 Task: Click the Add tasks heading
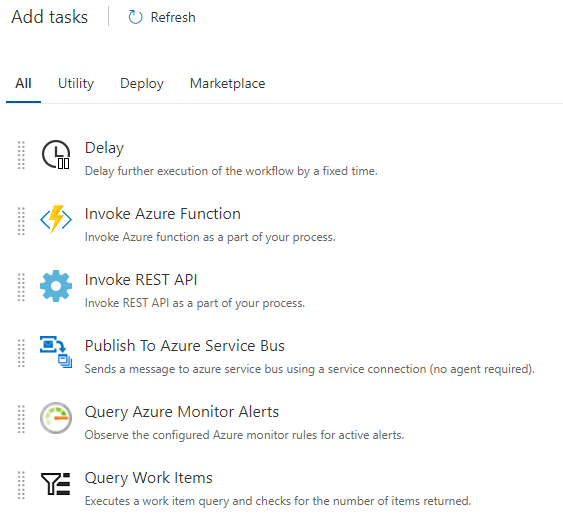pyautogui.click(x=50, y=17)
